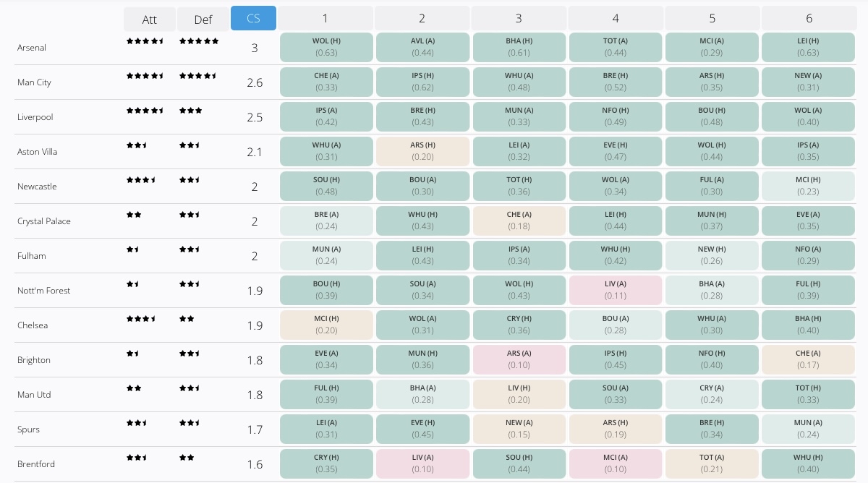Click the highlighted CS column header
The image size is (868, 483).
coord(253,18)
